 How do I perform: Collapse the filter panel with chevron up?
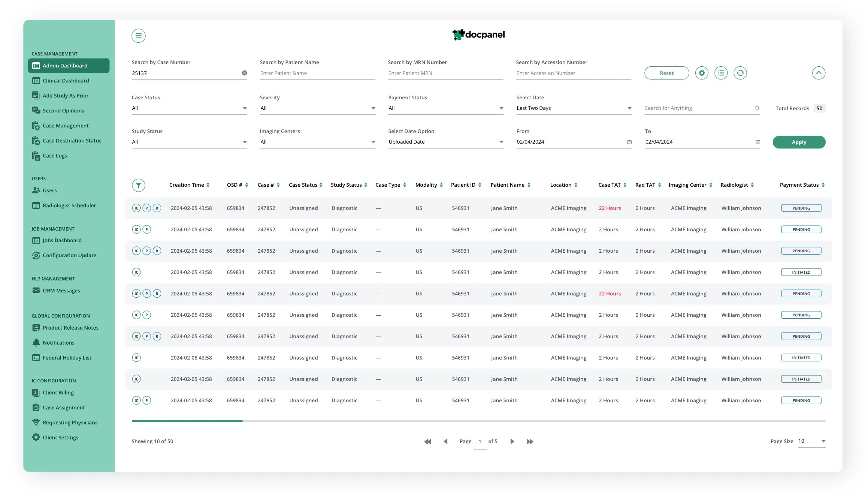(818, 73)
